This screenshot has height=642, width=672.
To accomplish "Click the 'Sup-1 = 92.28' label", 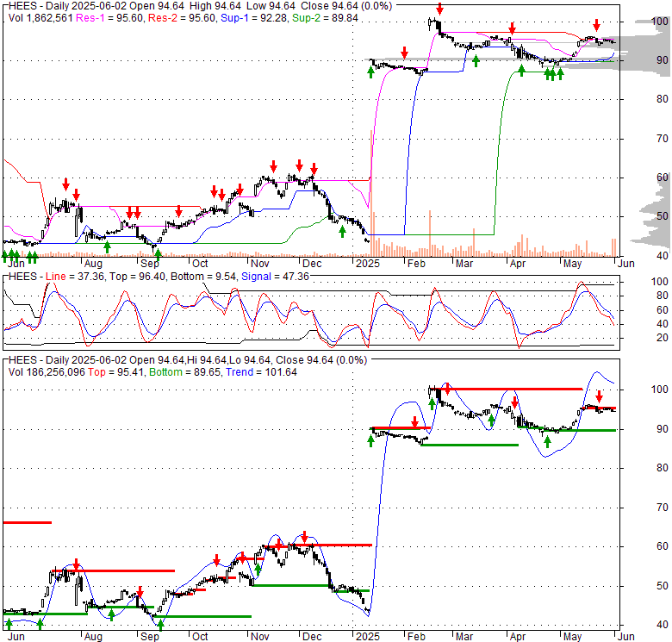I will [x=254, y=18].
